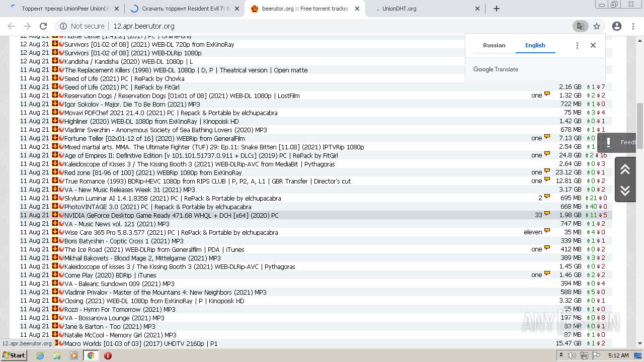This screenshot has width=644, height=362.
Task: Switch to the UnionDHT.org tab
Action: [426, 9]
